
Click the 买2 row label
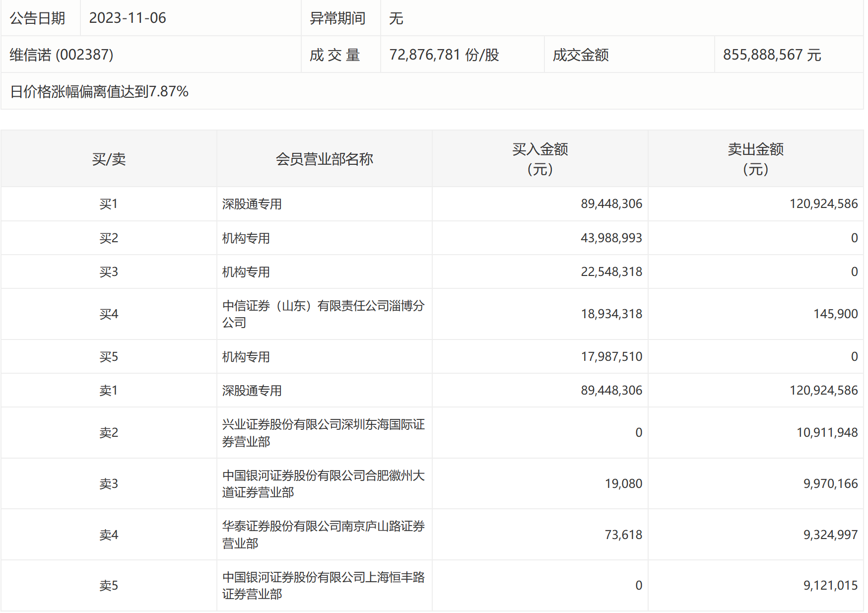(109, 238)
